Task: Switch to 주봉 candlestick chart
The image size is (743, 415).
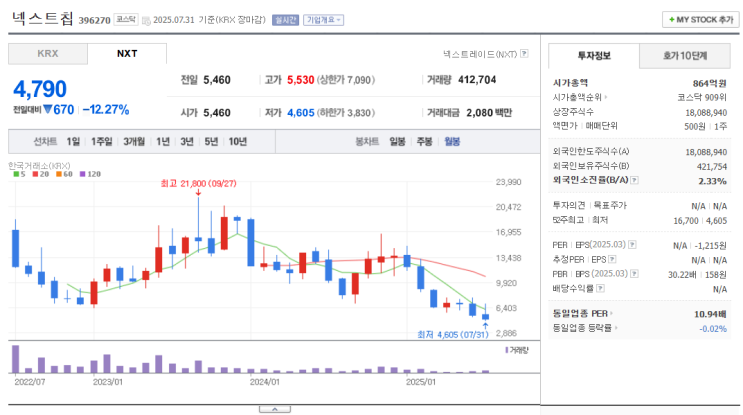Action: [x=424, y=142]
